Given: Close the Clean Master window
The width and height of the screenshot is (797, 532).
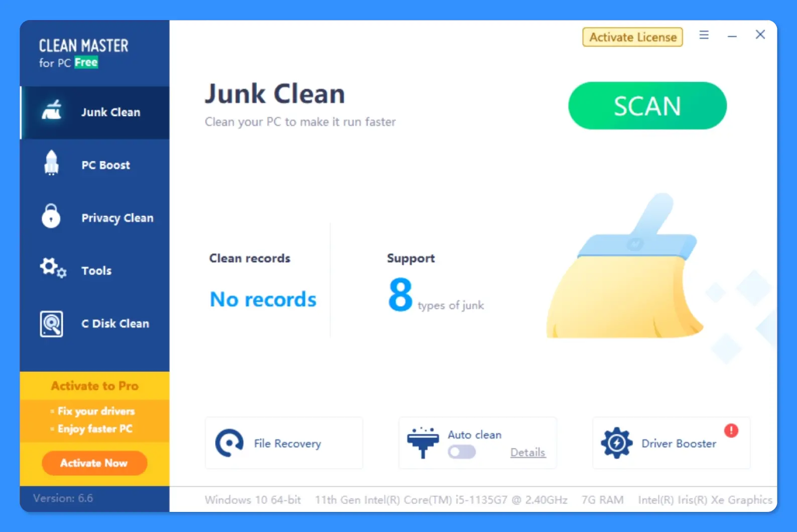Looking at the screenshot, I should coord(760,35).
